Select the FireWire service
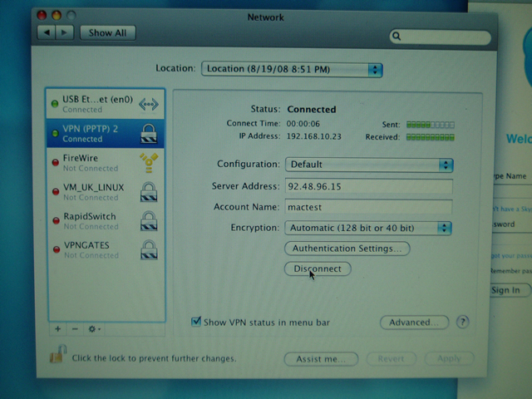 pos(106,163)
